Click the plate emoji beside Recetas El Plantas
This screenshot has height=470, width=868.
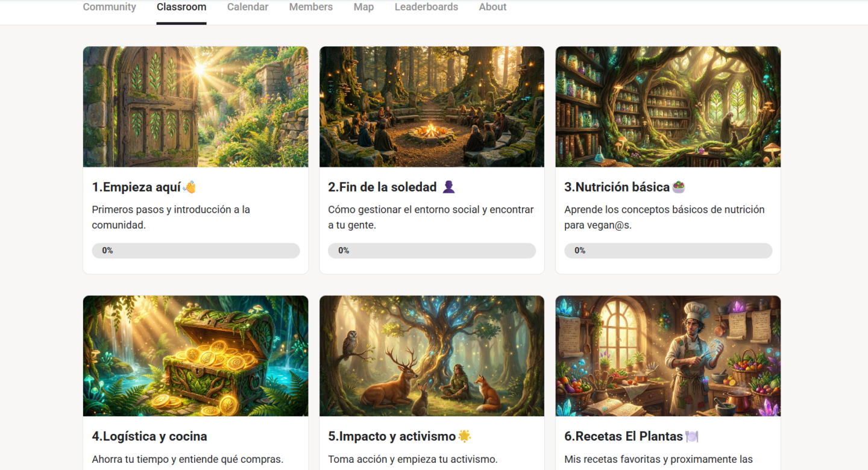coord(691,436)
